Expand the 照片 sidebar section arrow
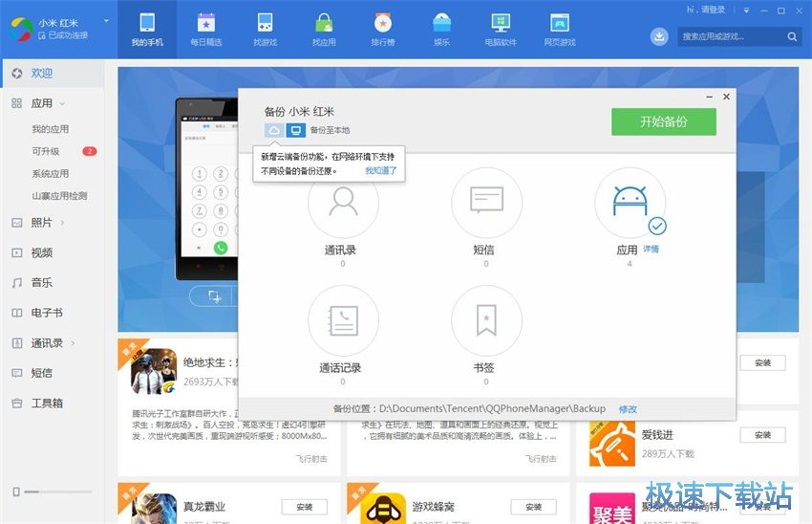 (63, 223)
